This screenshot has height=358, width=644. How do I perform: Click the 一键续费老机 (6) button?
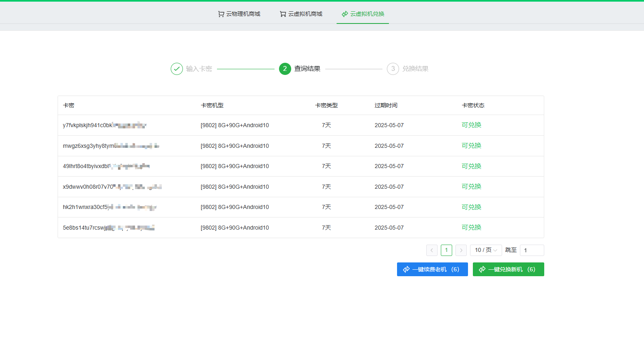[432, 269]
